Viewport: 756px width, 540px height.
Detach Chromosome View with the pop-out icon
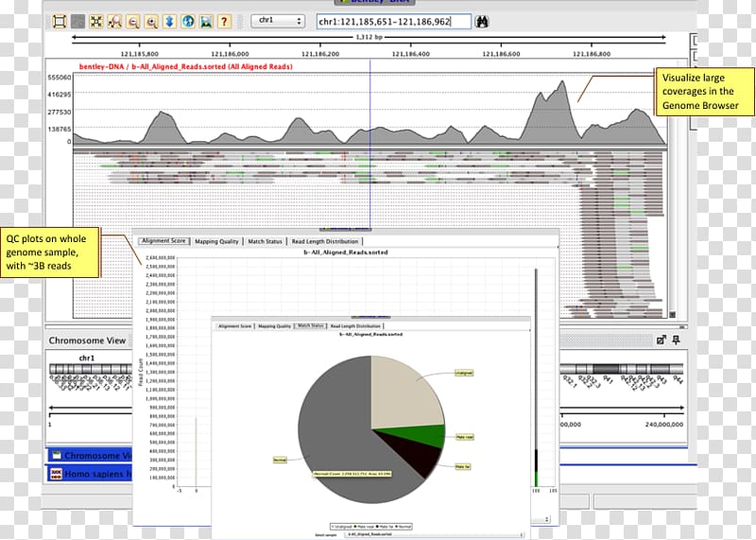[661, 340]
